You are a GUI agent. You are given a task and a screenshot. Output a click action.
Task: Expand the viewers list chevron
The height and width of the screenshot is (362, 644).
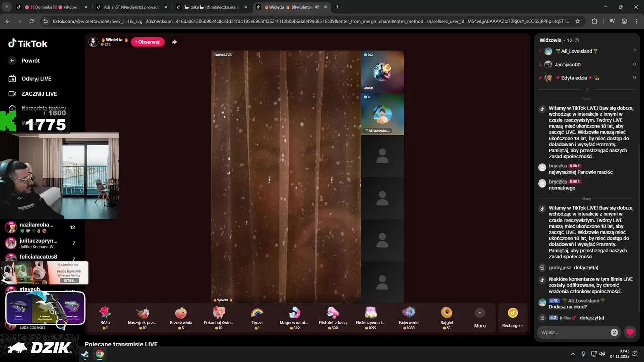587,89
